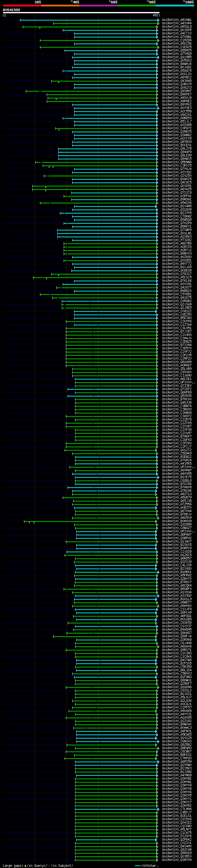Screen dimensions: 197x868
Task: Click label UniRef100_C7LMH4
Action: (x=176, y=809)
